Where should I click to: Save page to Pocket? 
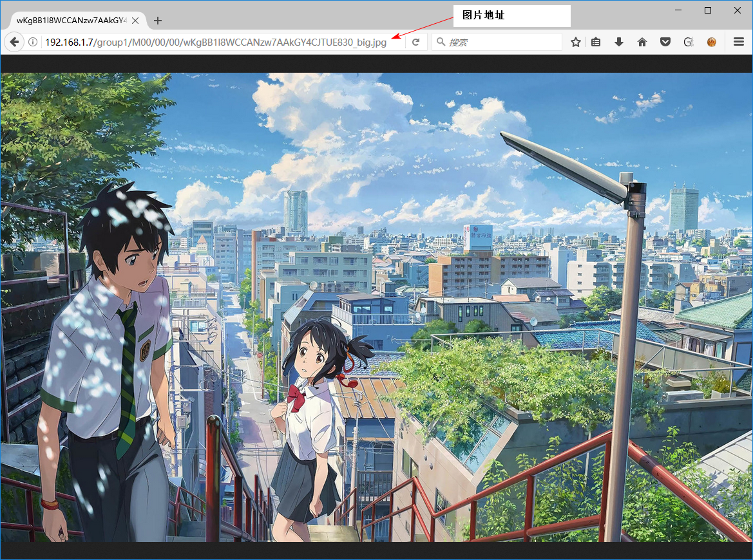tap(665, 42)
